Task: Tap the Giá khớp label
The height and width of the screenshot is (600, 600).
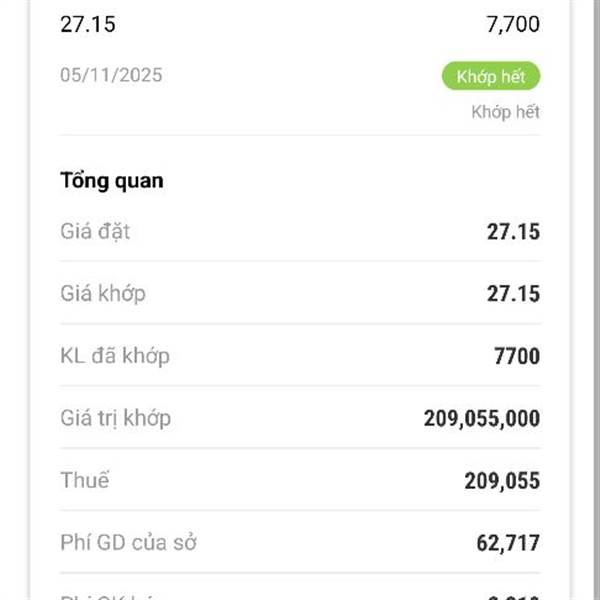Action: coord(102,294)
